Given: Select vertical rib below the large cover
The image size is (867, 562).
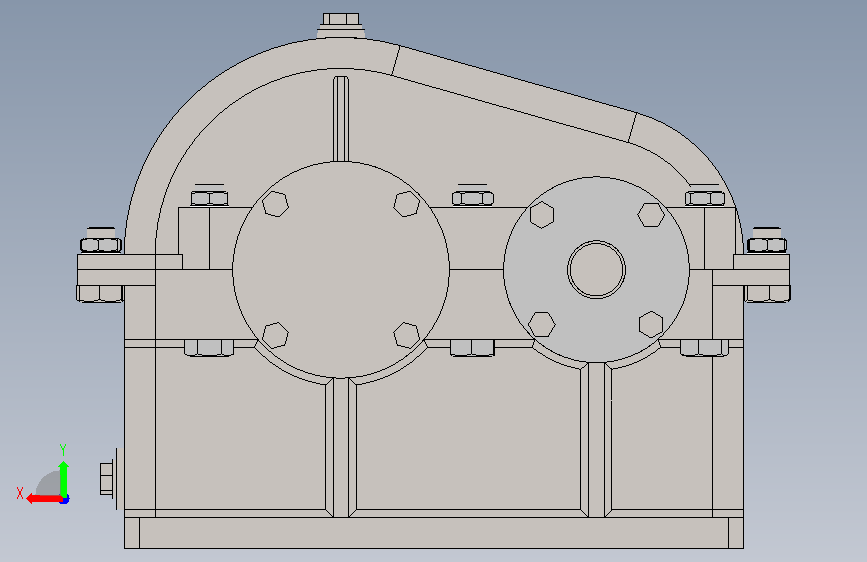Looking at the screenshot, I should point(341,447).
